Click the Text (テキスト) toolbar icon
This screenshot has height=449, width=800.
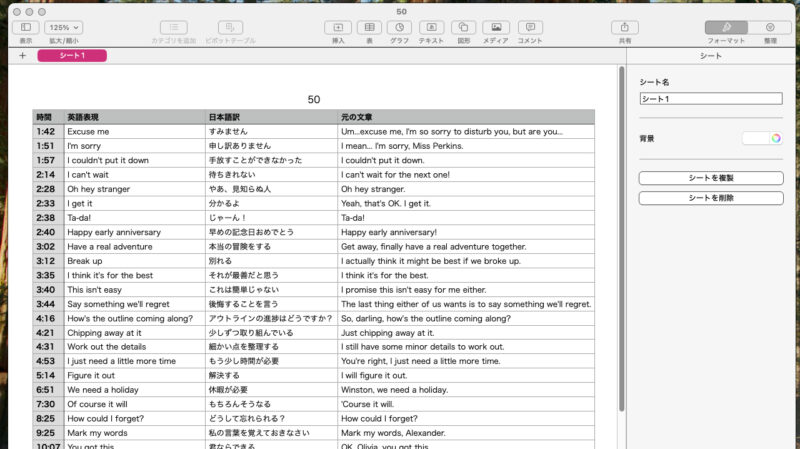431,27
